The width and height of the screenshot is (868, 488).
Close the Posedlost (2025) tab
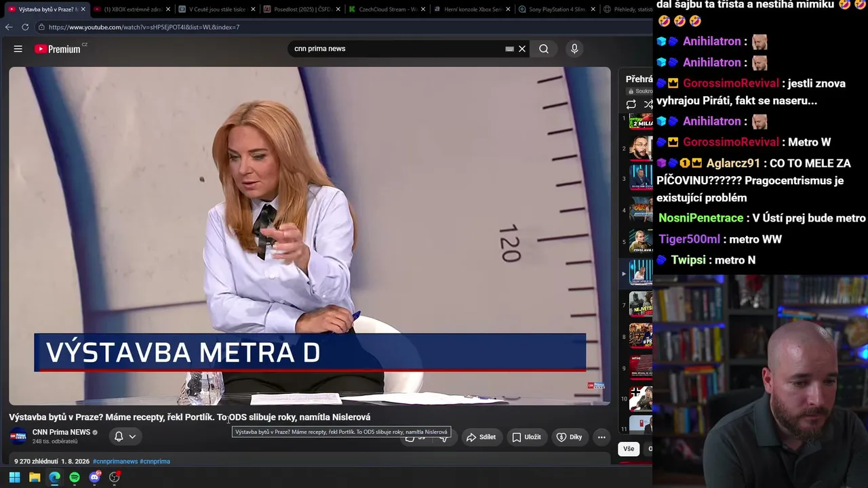tap(339, 9)
